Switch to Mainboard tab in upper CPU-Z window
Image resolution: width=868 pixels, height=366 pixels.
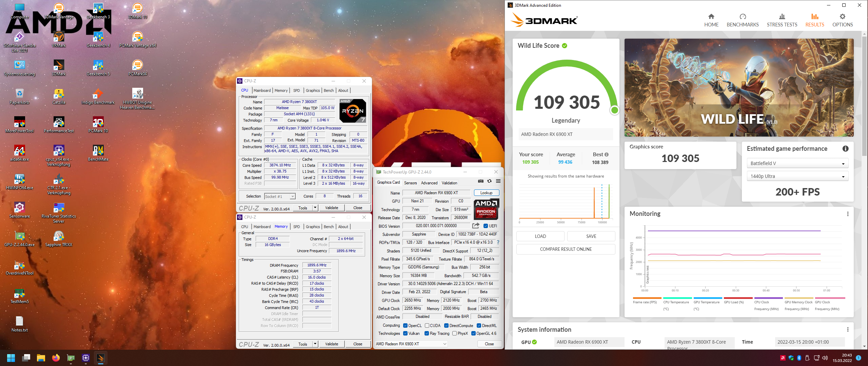[x=262, y=90]
